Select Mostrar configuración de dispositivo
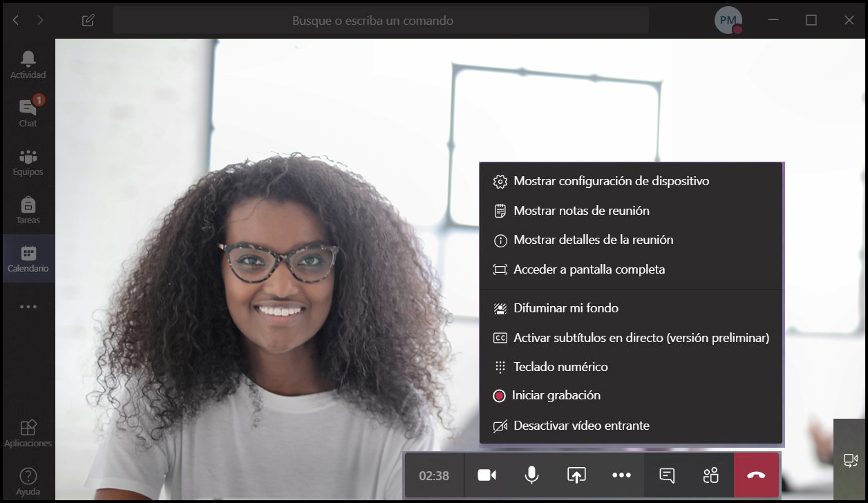This screenshot has height=503, width=868. pos(611,181)
